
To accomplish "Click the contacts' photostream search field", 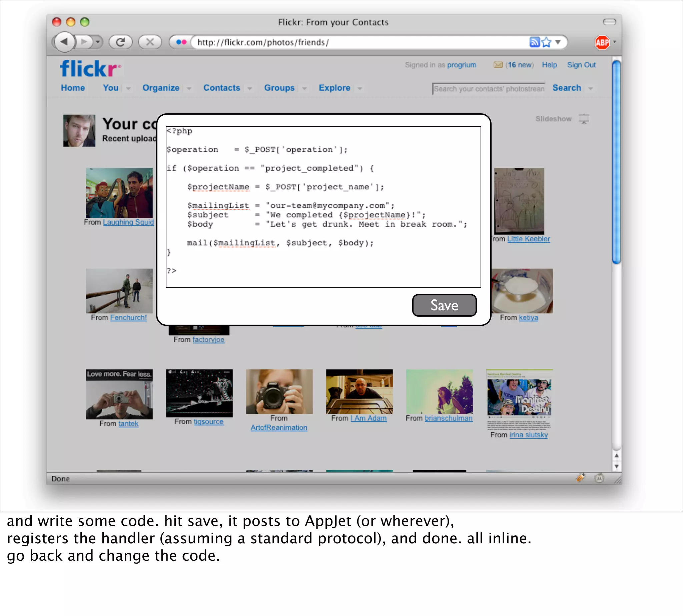I will coord(489,89).
